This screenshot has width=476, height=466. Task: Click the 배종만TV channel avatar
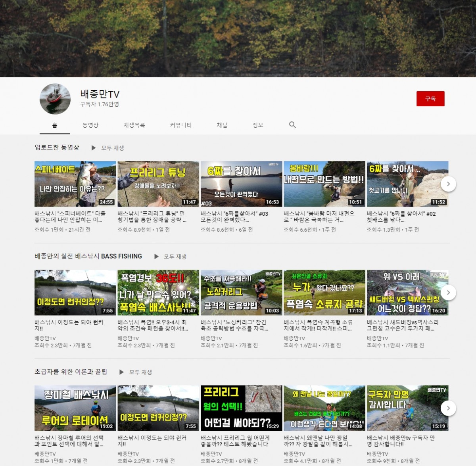click(x=55, y=99)
